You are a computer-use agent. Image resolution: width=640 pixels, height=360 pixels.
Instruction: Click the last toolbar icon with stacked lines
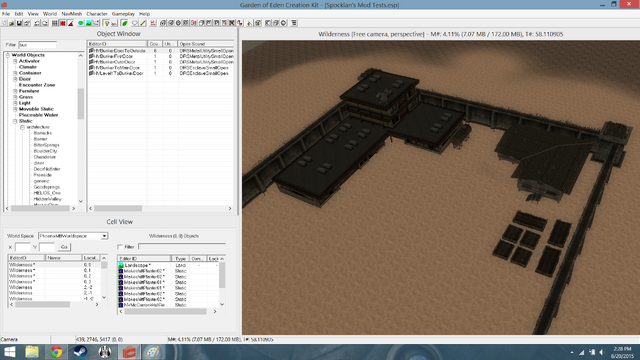point(293,23)
